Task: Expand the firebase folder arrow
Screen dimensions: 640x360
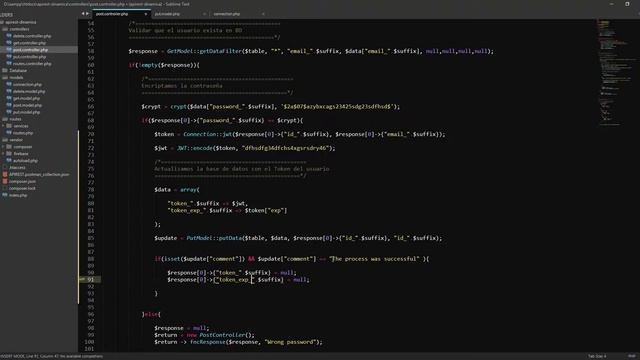Action: [4, 153]
